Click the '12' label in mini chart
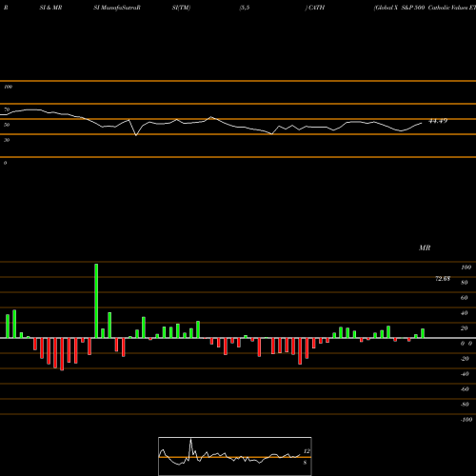 [307, 451]
